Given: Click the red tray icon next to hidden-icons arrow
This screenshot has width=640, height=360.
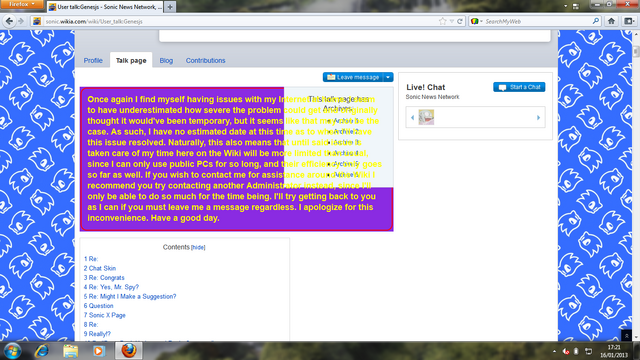Looking at the screenshot, I should coord(566,351).
